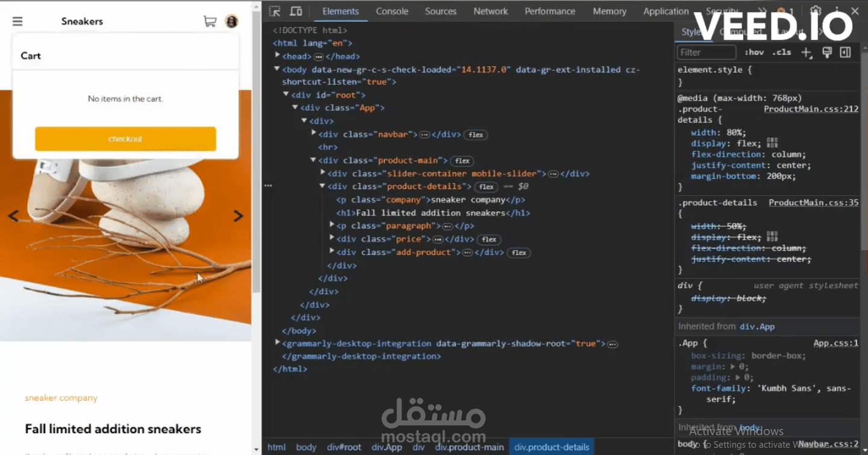This screenshot has height=455, width=868.
Task: Select the p class company node
Action: click(431, 199)
